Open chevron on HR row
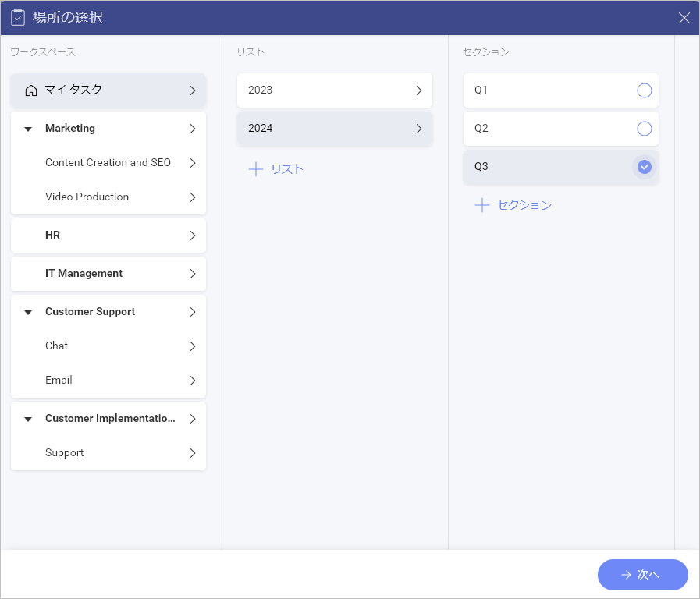 pos(193,236)
